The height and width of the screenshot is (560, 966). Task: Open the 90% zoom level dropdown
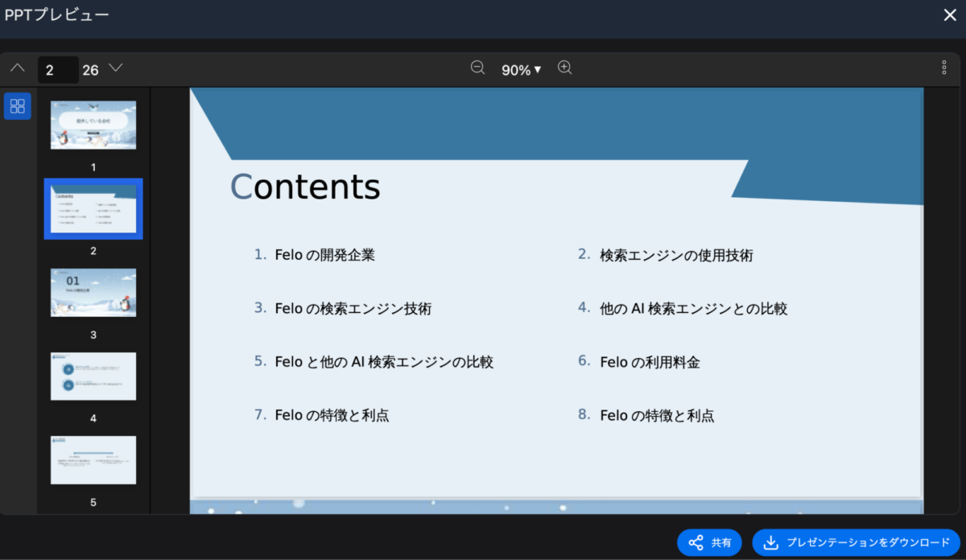(x=521, y=70)
